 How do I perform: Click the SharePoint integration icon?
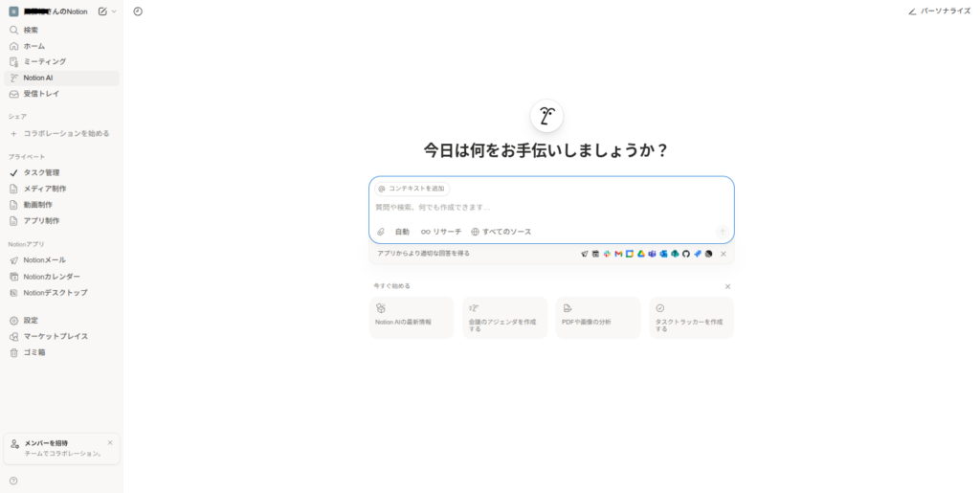675,255
